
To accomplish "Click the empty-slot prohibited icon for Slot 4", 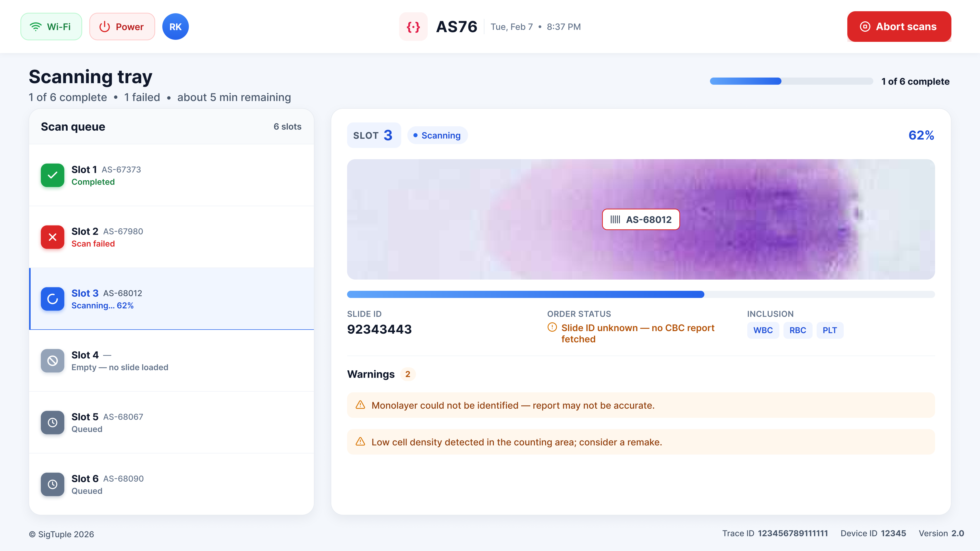I will [53, 361].
